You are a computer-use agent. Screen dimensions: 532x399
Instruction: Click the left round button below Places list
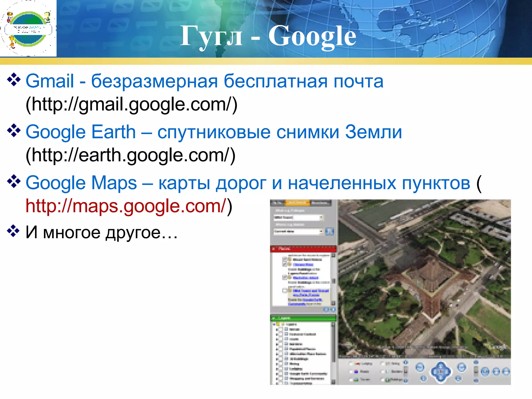point(326,309)
